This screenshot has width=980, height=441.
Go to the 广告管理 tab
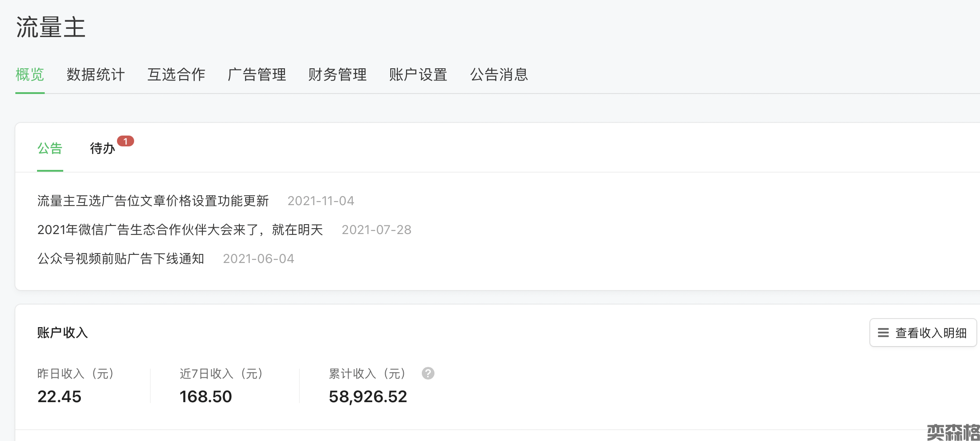(257, 75)
